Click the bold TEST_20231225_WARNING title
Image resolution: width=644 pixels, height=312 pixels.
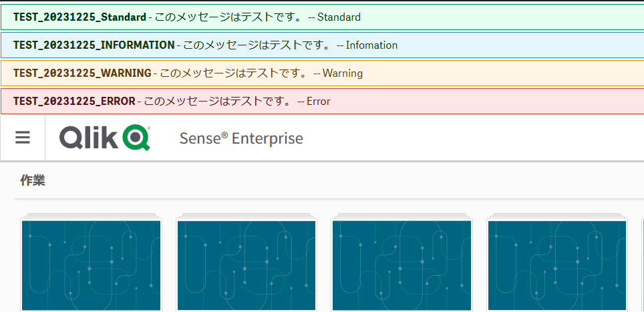tap(82, 73)
